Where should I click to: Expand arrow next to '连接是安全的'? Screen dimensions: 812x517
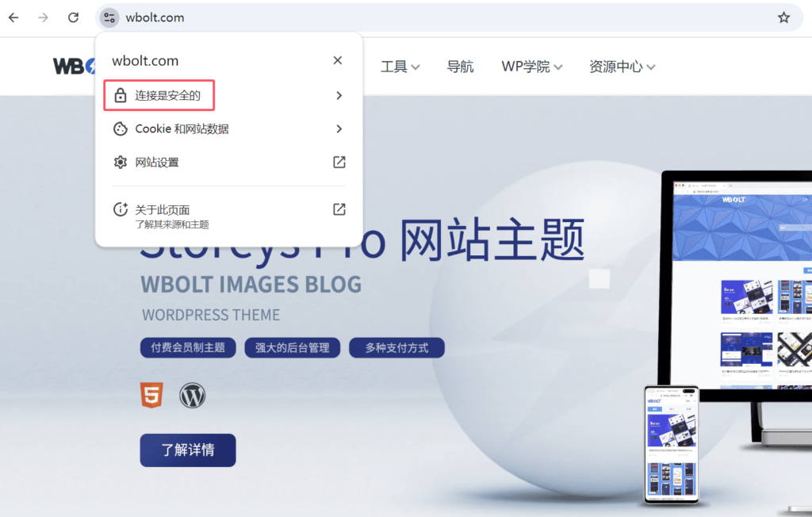tap(339, 95)
